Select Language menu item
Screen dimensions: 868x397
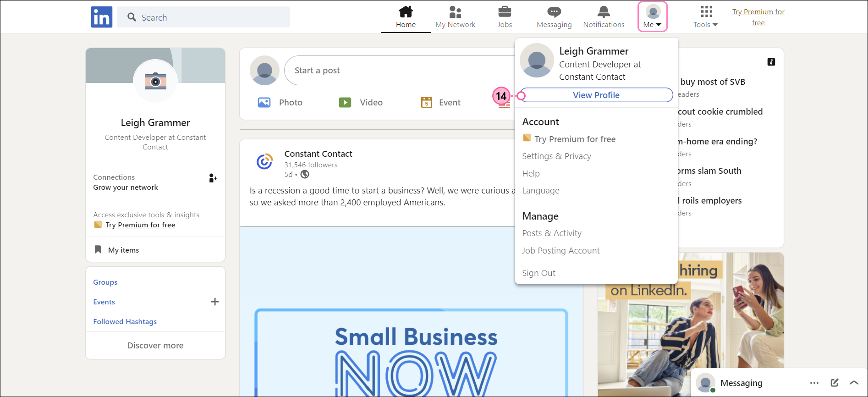(541, 191)
